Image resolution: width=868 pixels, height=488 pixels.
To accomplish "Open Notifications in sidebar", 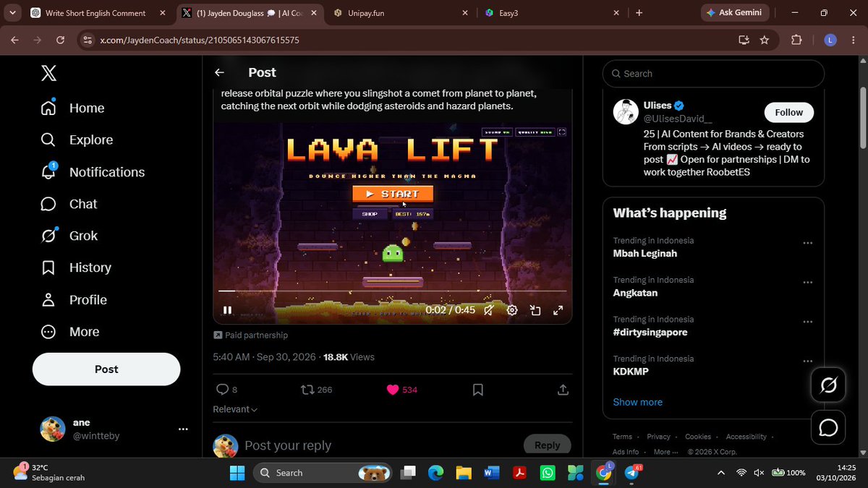I will click(x=93, y=172).
